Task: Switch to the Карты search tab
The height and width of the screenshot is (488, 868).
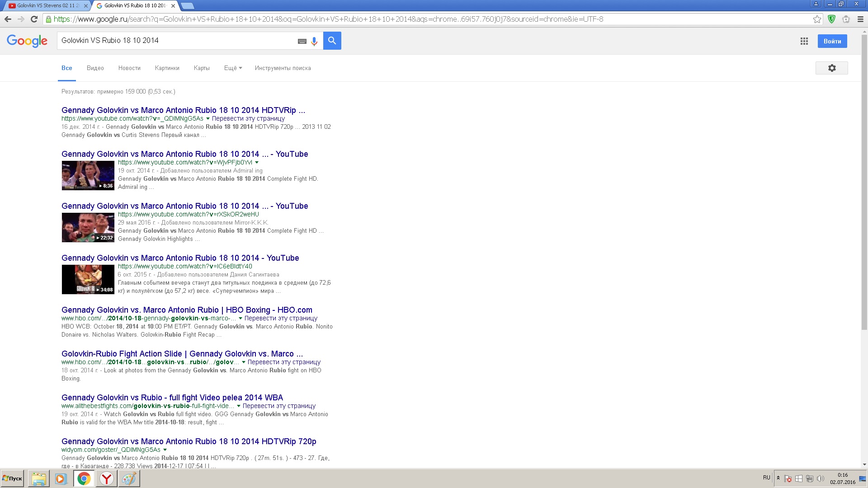Action: (x=202, y=68)
